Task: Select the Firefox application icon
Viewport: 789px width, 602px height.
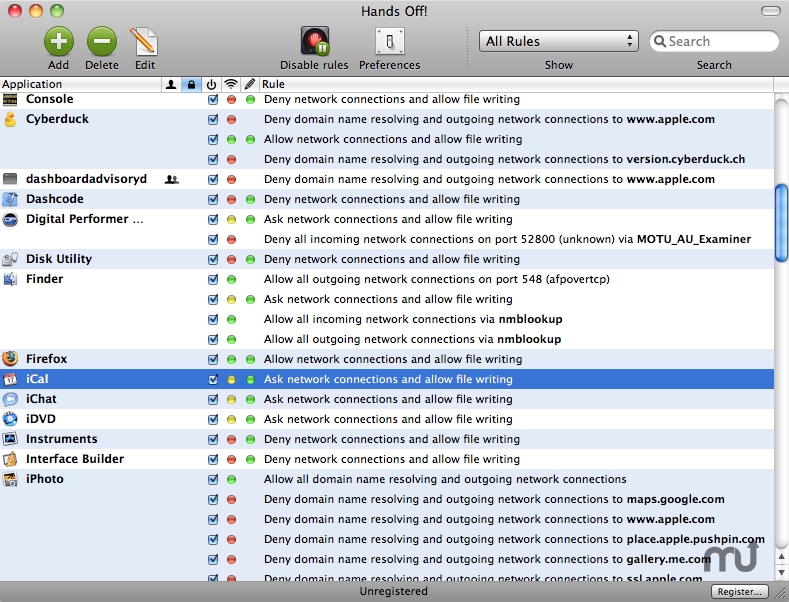Action: pyautogui.click(x=10, y=359)
